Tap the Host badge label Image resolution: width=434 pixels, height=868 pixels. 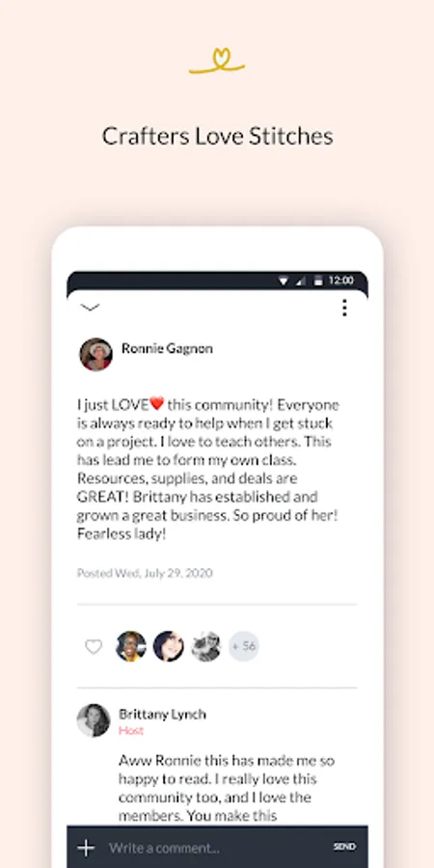coord(131,731)
